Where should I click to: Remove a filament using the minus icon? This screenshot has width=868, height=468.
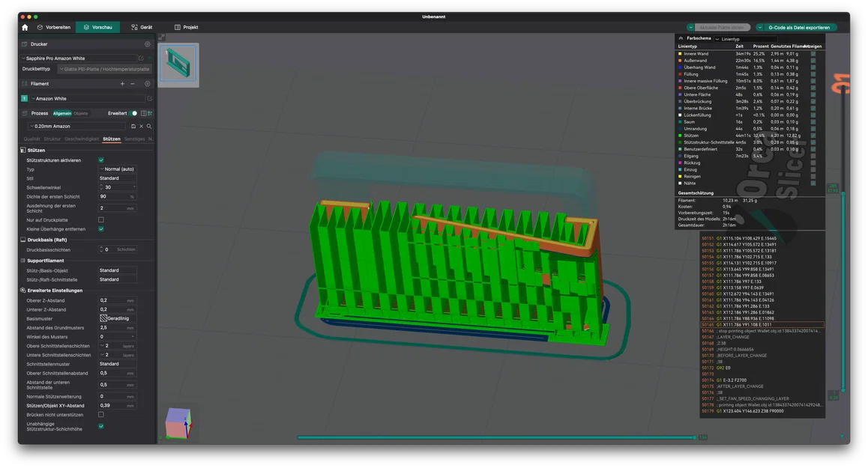[x=133, y=83]
